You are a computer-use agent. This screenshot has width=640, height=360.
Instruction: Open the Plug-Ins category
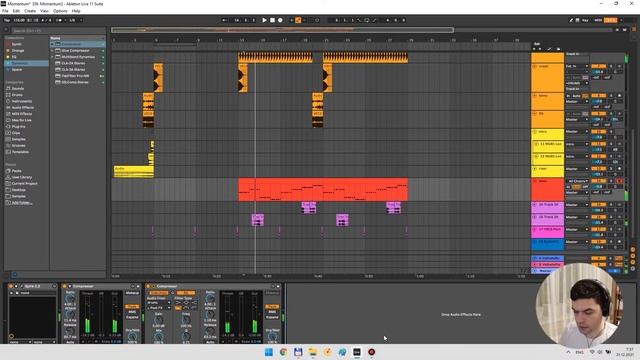(18, 127)
